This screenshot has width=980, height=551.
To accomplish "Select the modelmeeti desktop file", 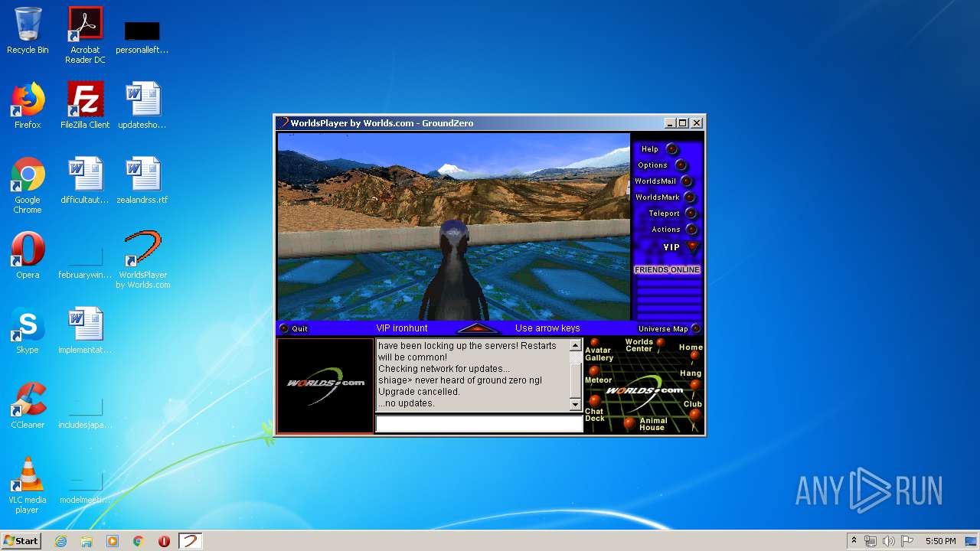I will coord(85,487).
